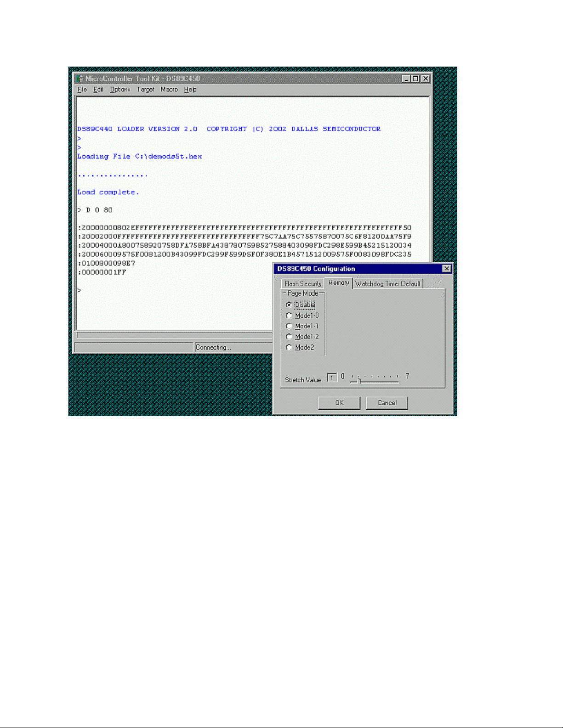Switch to Watchdog Timer Default tab
This screenshot has width=563, height=728.
point(388,284)
